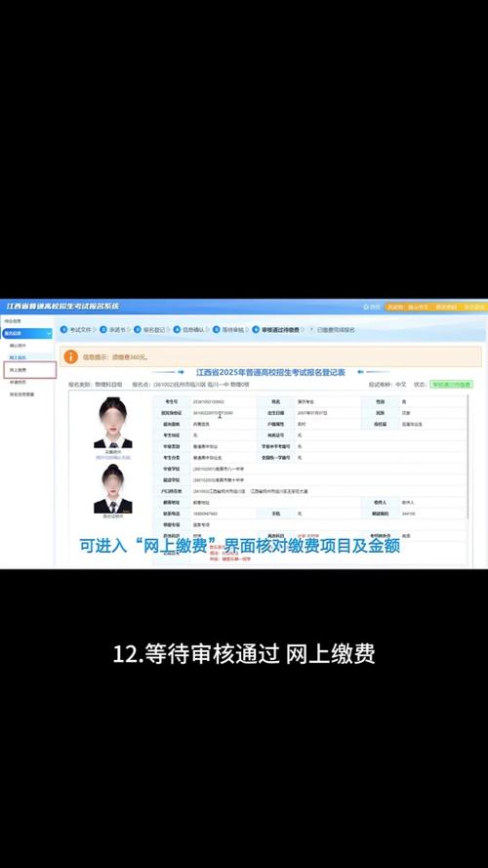The width and height of the screenshot is (488, 868).
Task: Click the green status badge beside 状态
Action: (x=452, y=384)
